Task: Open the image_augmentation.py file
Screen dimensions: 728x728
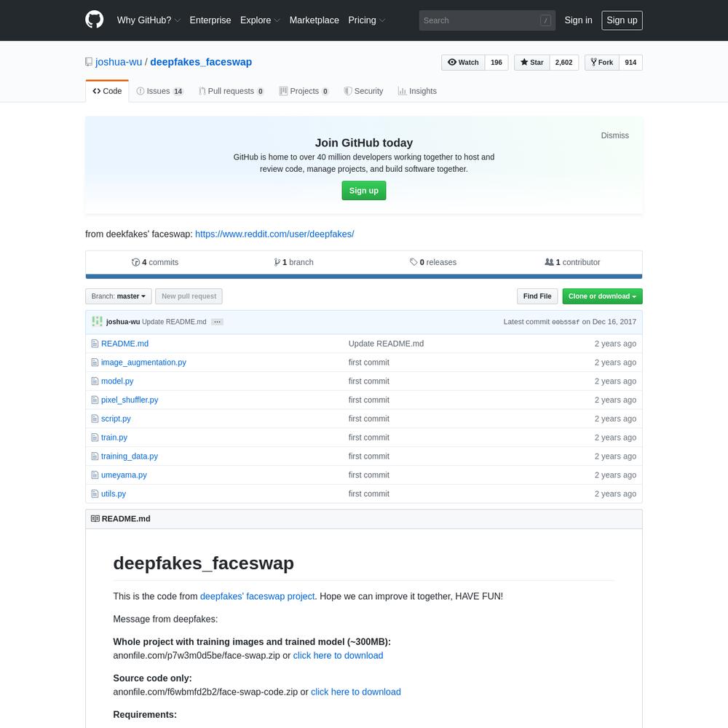Action: click(143, 362)
